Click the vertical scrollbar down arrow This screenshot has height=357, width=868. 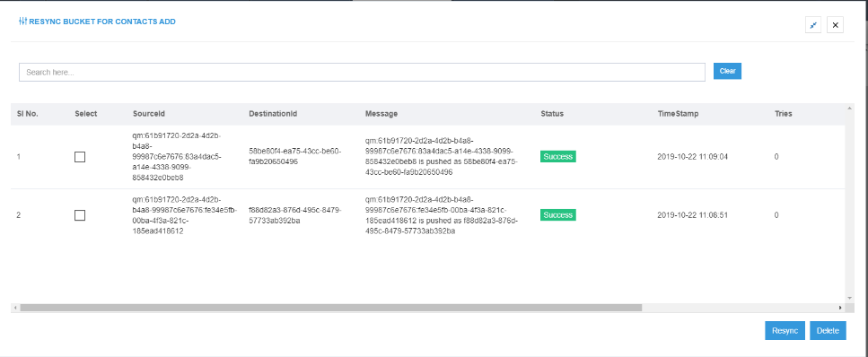[850, 298]
